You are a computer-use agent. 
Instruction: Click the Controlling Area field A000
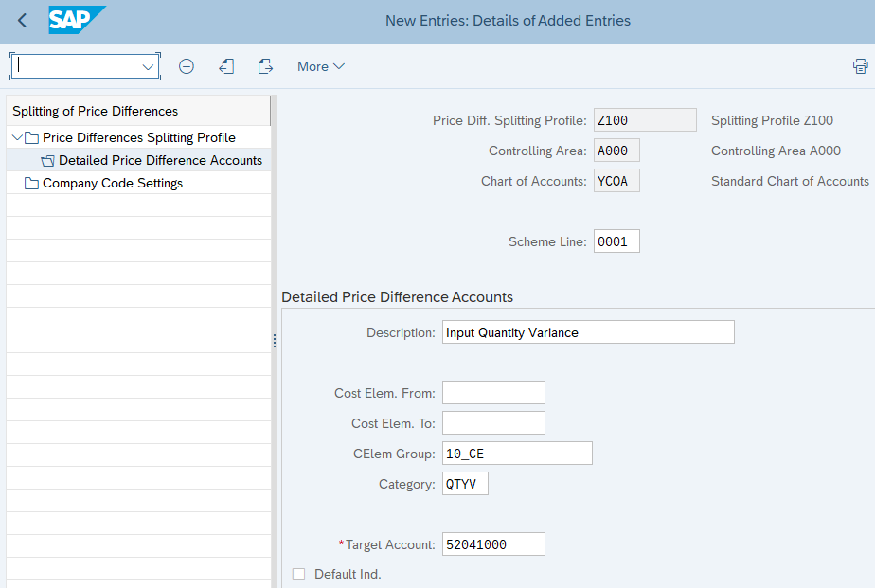tap(616, 150)
